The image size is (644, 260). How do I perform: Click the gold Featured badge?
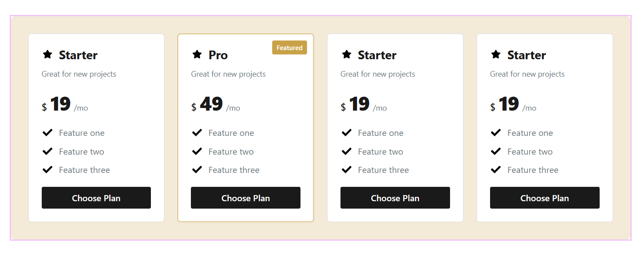pos(290,48)
